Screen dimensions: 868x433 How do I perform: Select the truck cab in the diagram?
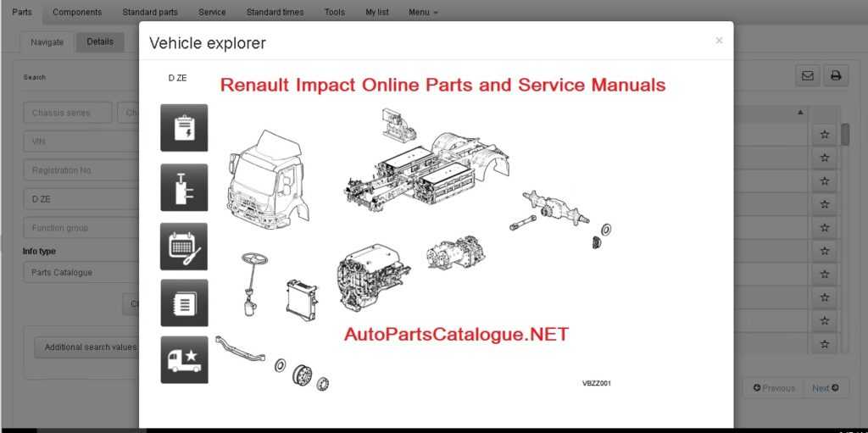click(x=267, y=180)
